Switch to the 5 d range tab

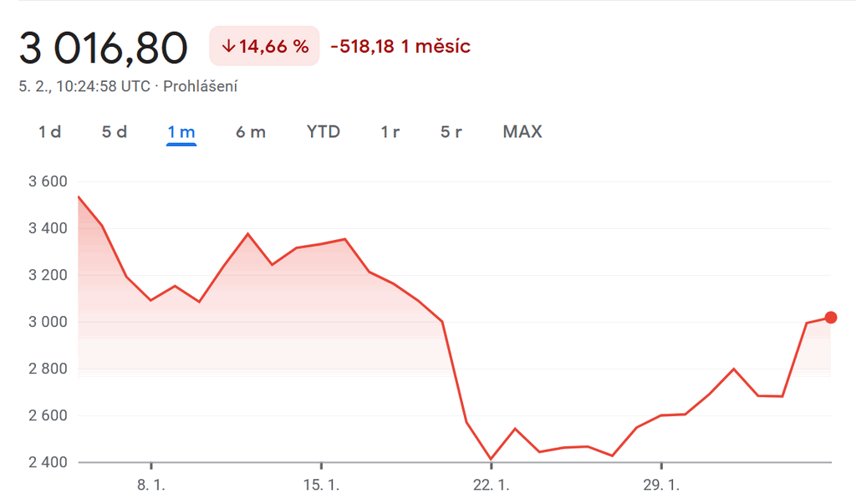pos(114,131)
